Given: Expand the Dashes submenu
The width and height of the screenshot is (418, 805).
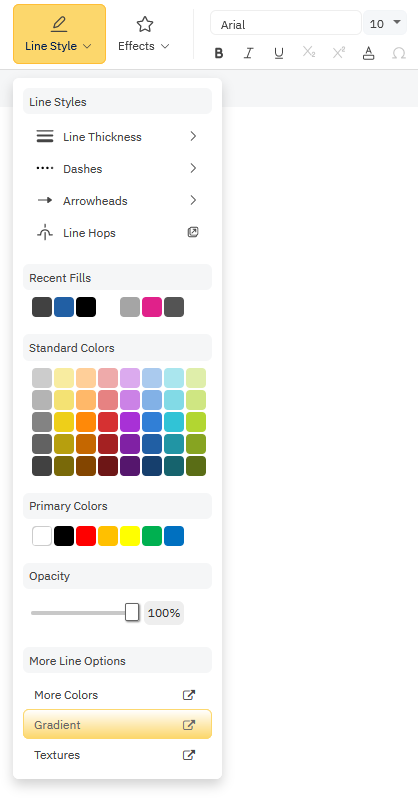Looking at the screenshot, I should coord(117,169).
